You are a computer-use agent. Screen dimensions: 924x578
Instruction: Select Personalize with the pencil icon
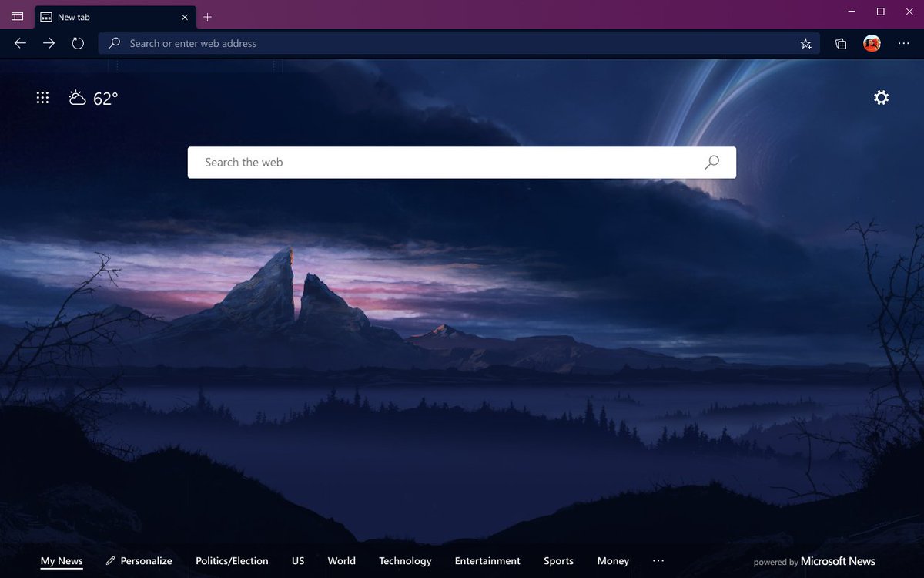pyautogui.click(x=139, y=561)
